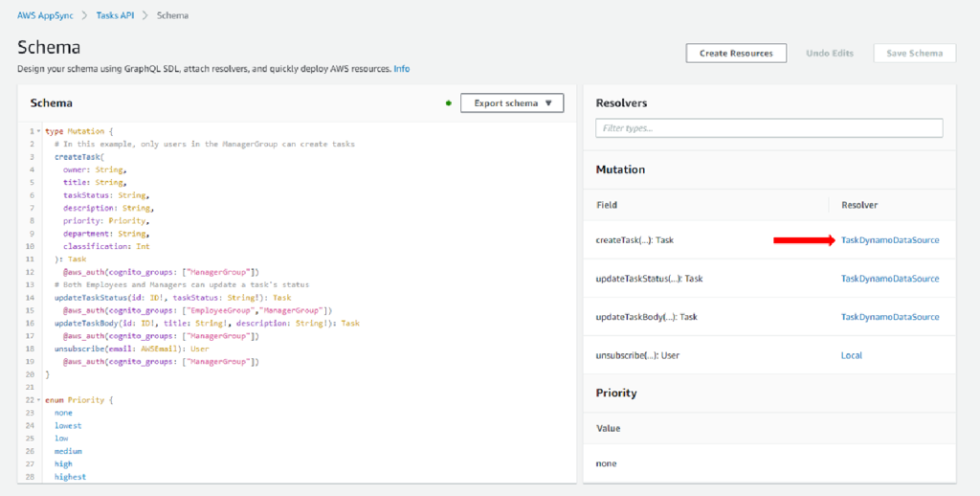This screenshot has width=980, height=496.
Task: Select the createTask(...): Task field
Action: 635,240
